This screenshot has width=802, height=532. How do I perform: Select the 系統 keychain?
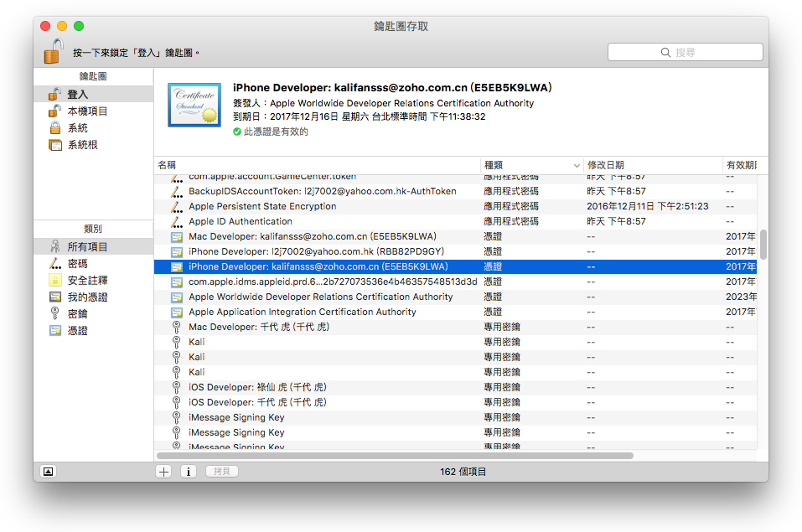click(93, 128)
